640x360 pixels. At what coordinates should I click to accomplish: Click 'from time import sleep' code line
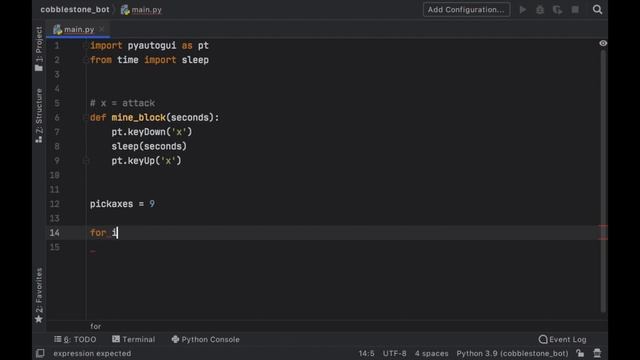pyautogui.click(x=149, y=60)
